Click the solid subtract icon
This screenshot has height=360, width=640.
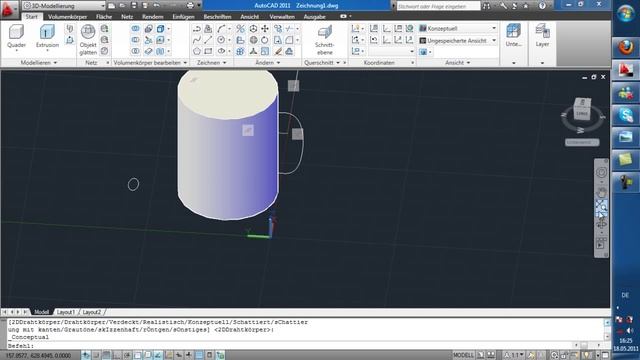point(135,40)
